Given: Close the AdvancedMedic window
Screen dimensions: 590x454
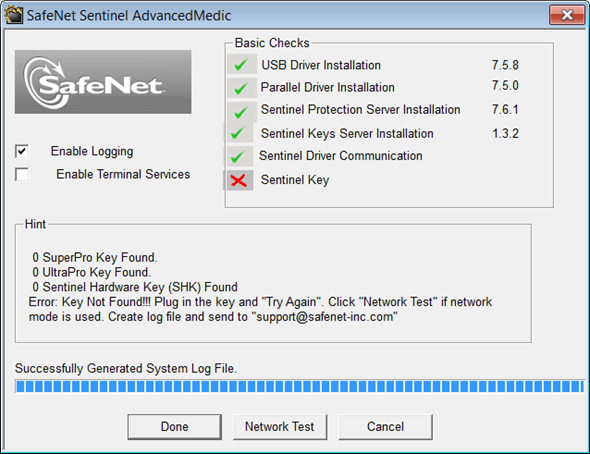Looking at the screenshot, I should click(567, 15).
